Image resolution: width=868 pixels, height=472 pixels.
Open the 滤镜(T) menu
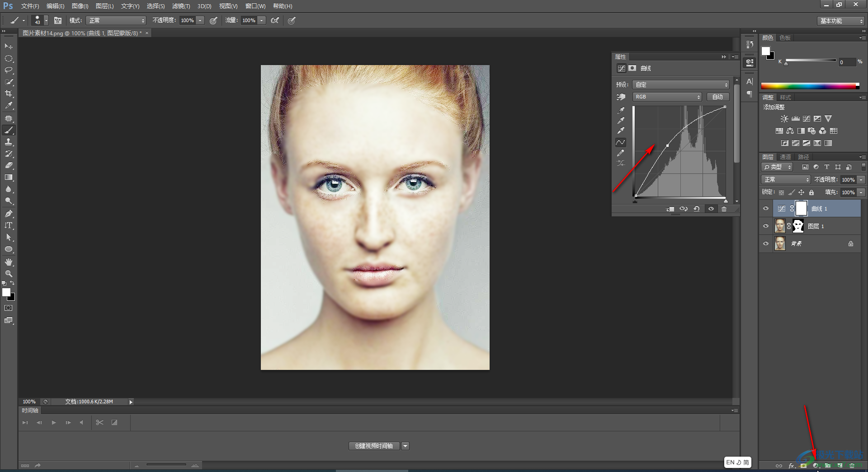(x=181, y=6)
